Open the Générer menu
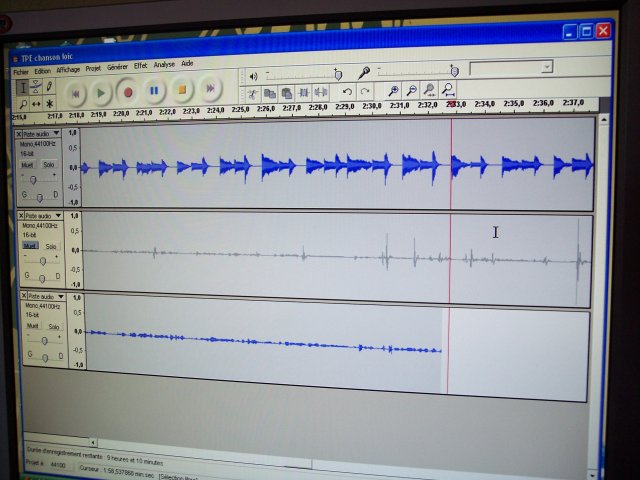 tap(117, 67)
